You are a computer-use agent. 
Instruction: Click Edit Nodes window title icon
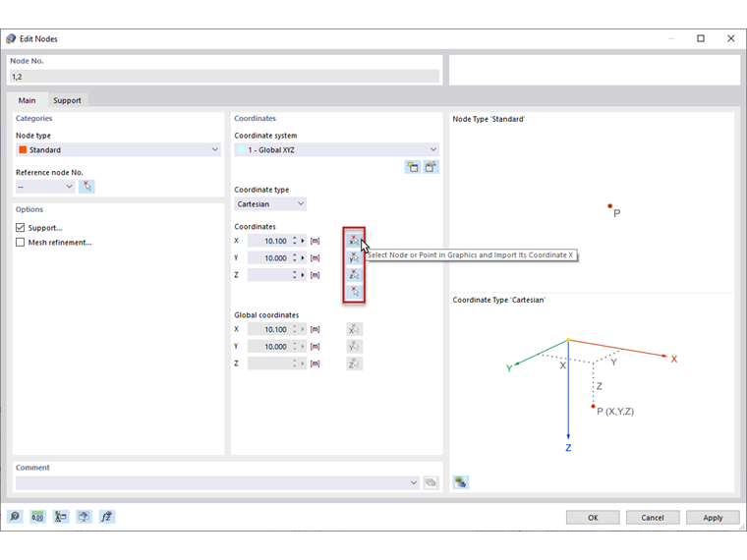11,38
